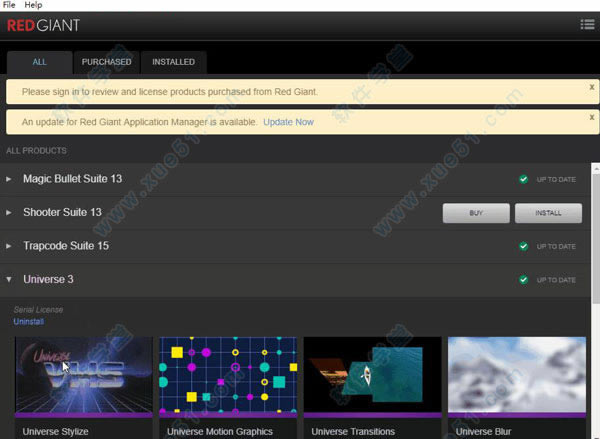Open the Help menu

pyautogui.click(x=33, y=5)
